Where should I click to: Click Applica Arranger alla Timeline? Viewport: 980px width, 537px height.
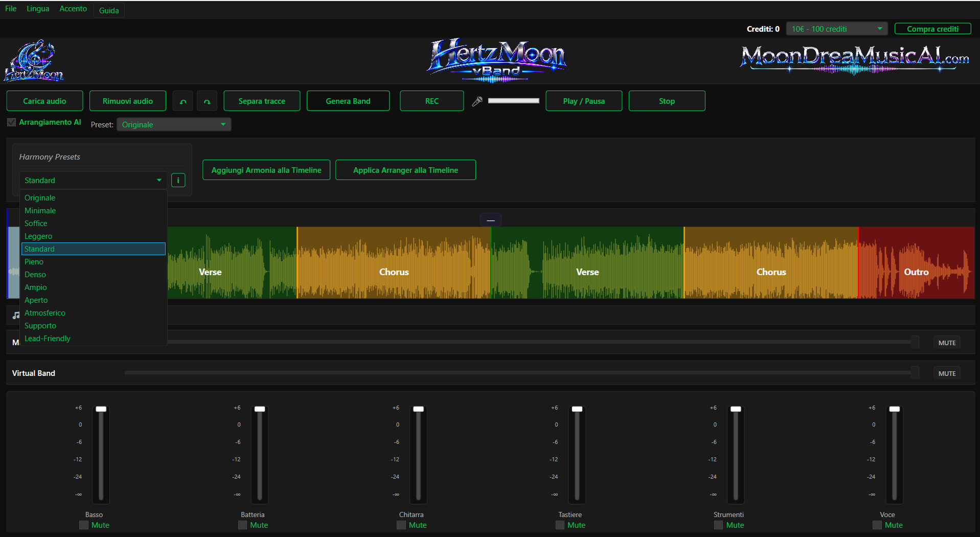coord(405,170)
